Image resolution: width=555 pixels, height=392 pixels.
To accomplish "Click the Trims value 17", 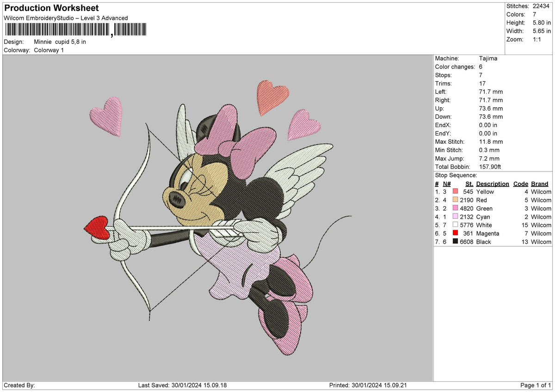I will click(483, 84).
